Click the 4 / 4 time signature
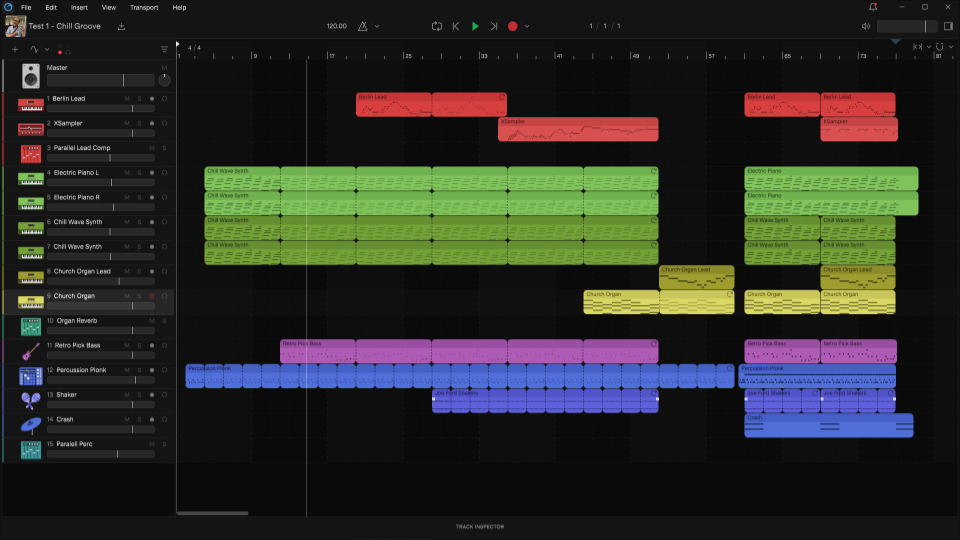Image resolution: width=960 pixels, height=540 pixels. pyautogui.click(x=194, y=48)
